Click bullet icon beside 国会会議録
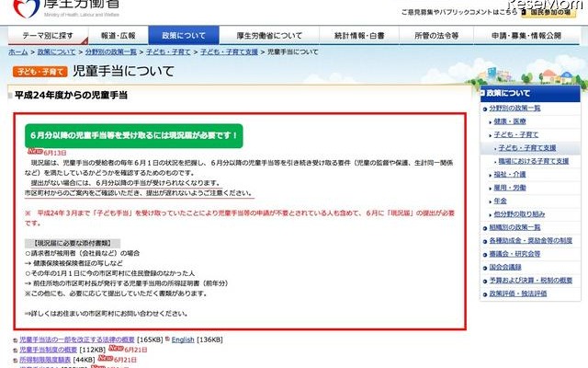Viewport: 588px width, 368px height. click(x=485, y=268)
